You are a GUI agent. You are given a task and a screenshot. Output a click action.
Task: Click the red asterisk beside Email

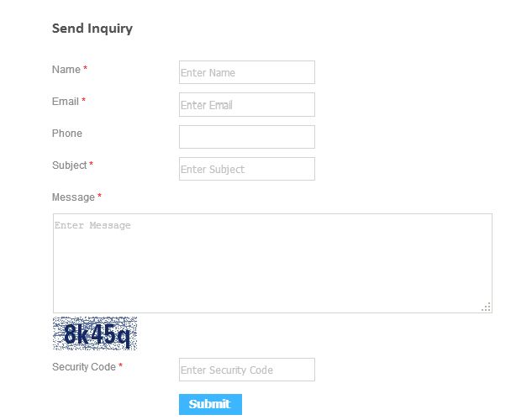84,102
